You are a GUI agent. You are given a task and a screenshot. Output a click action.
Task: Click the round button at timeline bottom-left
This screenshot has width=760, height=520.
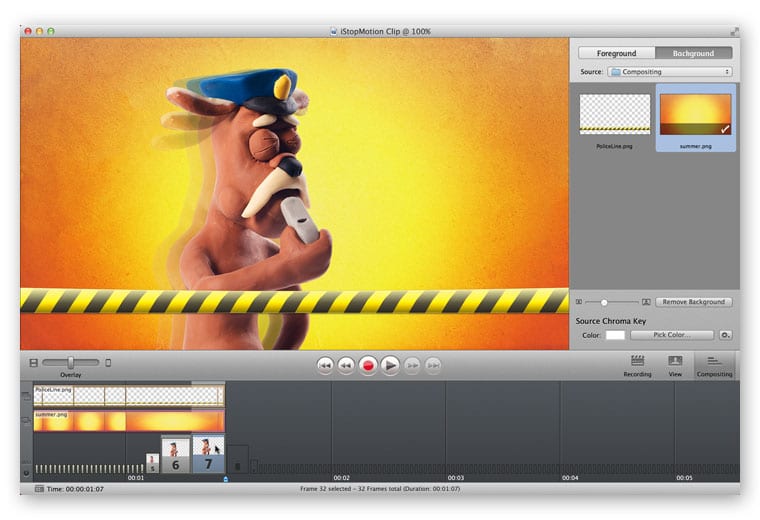coord(26,473)
